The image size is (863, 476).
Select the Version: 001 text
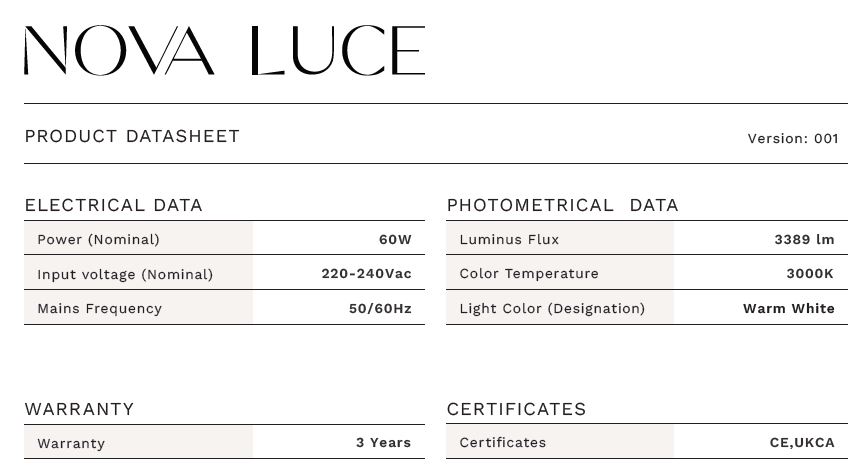pyautogui.click(x=793, y=138)
